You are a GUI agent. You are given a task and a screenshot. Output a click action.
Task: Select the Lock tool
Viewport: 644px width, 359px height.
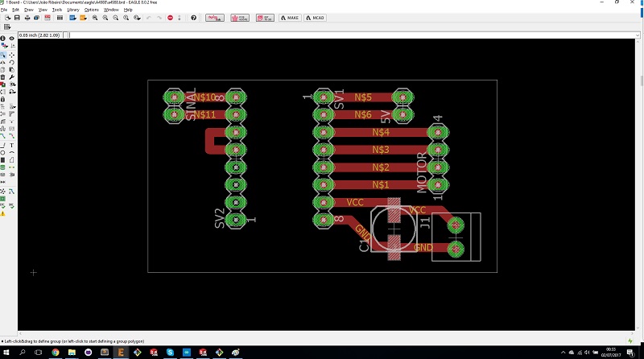[3, 99]
